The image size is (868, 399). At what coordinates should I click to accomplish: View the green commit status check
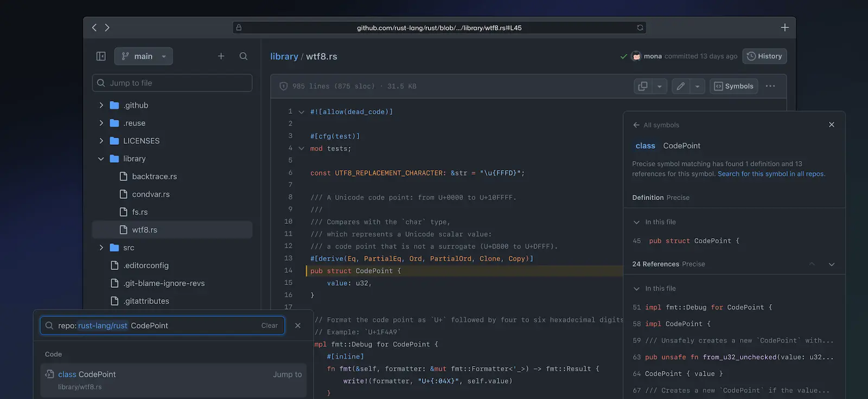click(x=624, y=56)
